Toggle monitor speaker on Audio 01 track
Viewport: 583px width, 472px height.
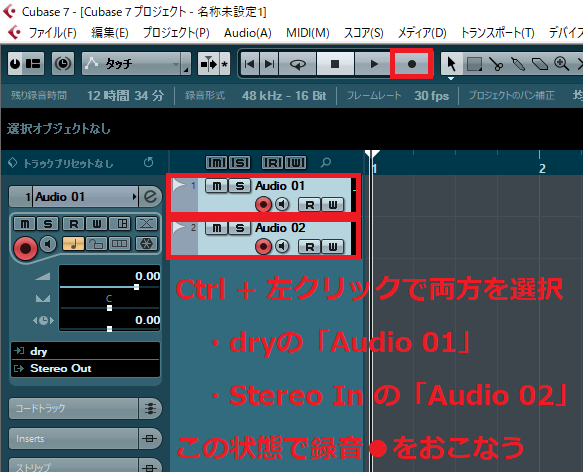point(282,204)
